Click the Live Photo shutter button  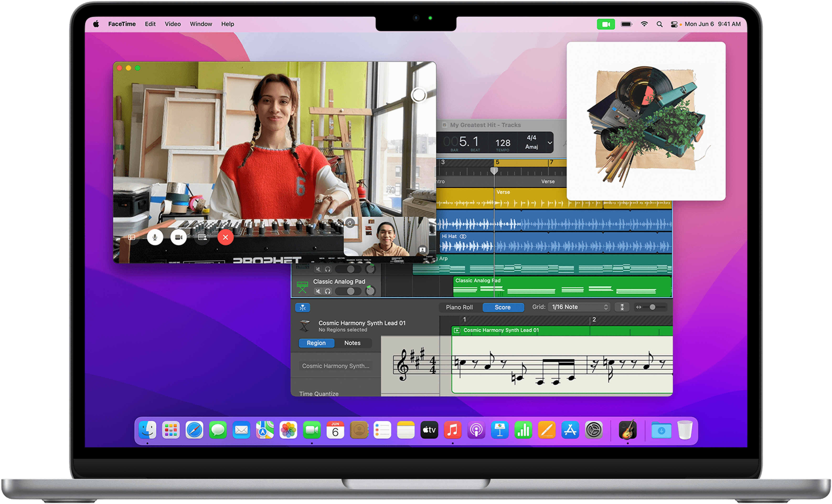pos(418,95)
